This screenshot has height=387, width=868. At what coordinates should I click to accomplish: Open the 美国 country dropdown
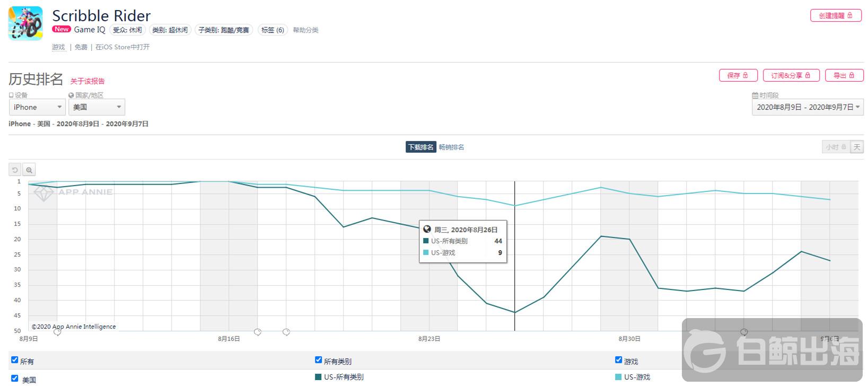(x=97, y=107)
